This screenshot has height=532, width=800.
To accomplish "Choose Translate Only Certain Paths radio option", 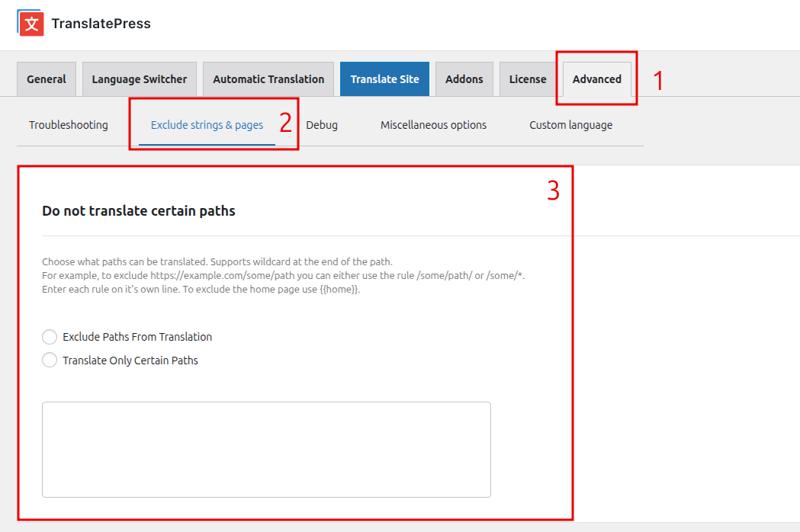I will 50,361.
